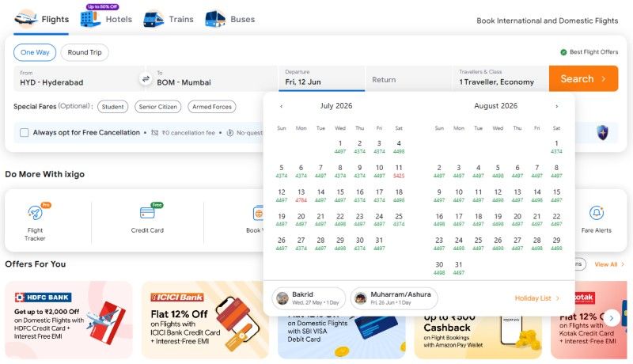
Task: Click the Hotels building icon
Action: coord(90,18)
